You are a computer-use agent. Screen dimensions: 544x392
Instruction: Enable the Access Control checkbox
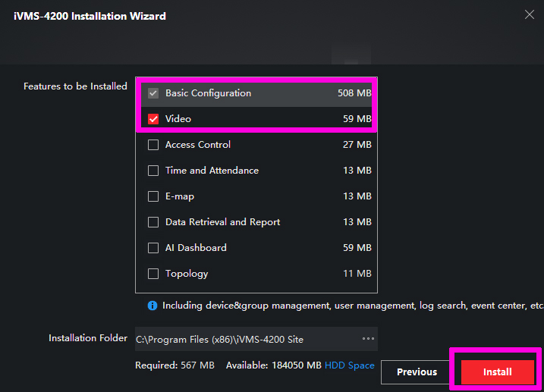click(153, 145)
